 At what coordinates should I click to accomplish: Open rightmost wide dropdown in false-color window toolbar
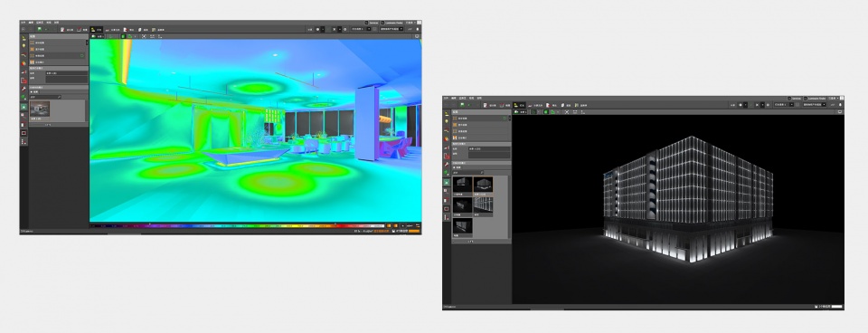[392, 29]
